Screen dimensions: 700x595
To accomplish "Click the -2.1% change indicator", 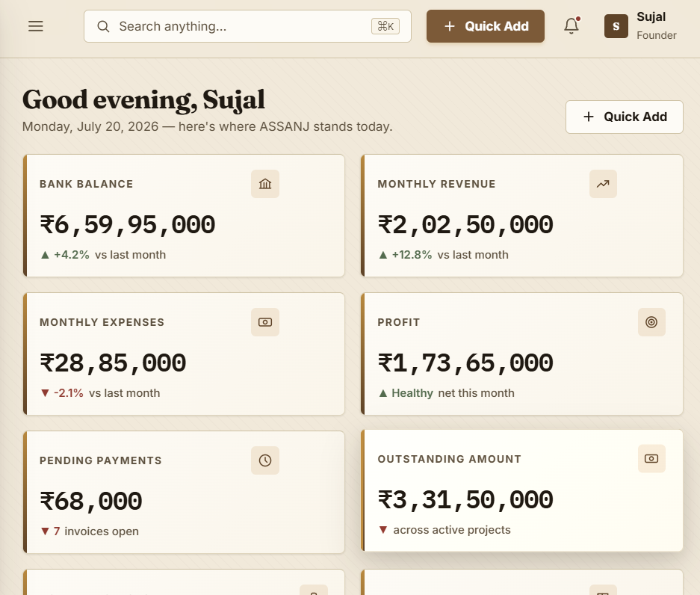I will coord(62,393).
